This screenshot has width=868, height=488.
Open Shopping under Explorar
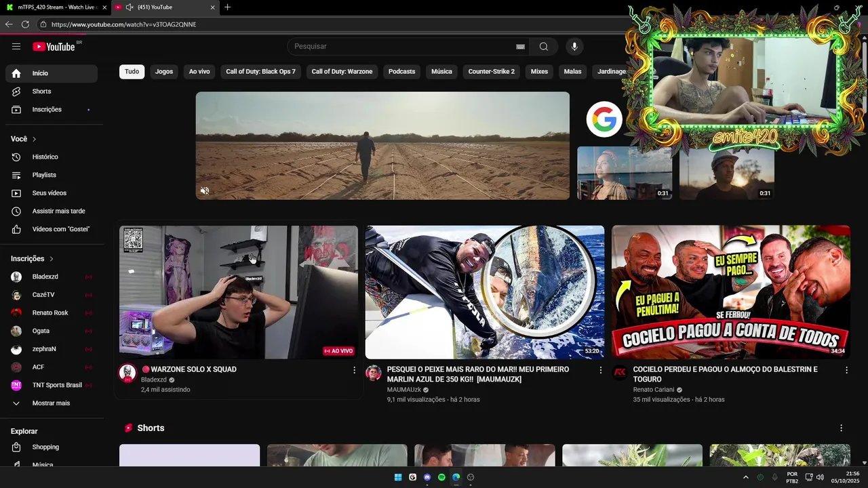[x=52, y=447]
